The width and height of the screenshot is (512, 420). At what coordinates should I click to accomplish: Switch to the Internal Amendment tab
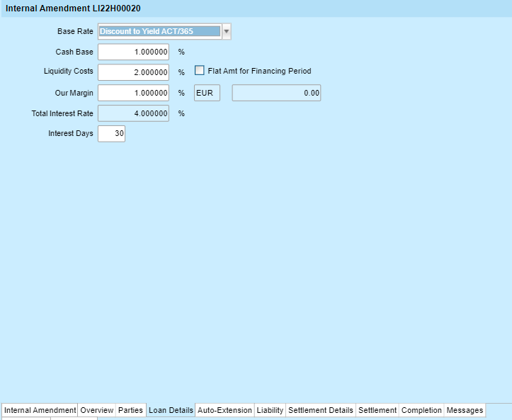click(40, 410)
